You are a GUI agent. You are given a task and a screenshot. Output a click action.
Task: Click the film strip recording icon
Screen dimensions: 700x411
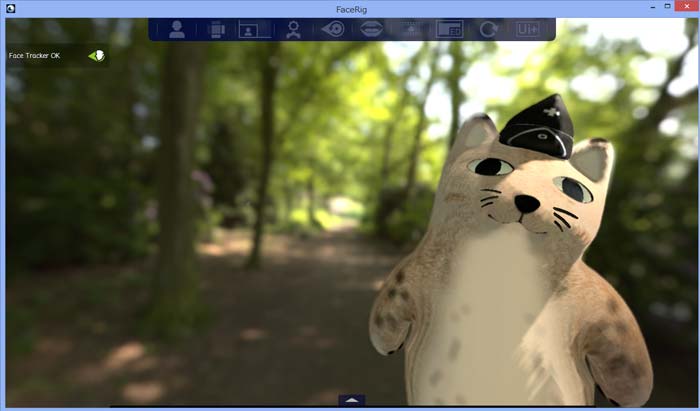pyautogui.click(x=217, y=29)
